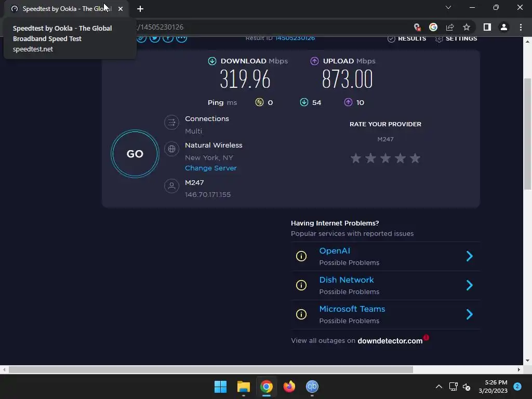Viewport: 532px width, 399px height.
Task: Open Dish Network possible problems entry
Action: click(385, 286)
